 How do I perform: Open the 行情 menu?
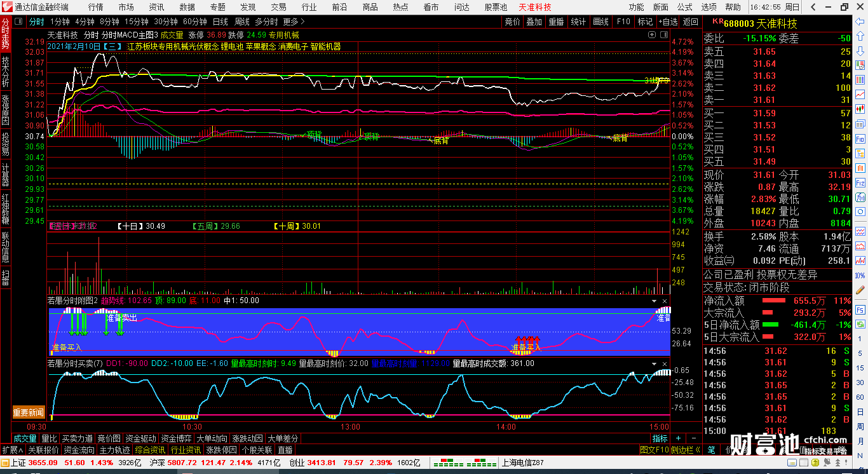(95, 7)
